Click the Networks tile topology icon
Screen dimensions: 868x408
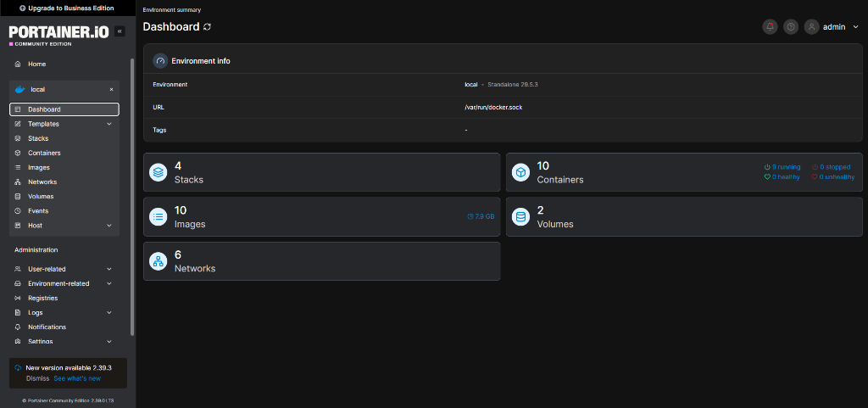159,260
